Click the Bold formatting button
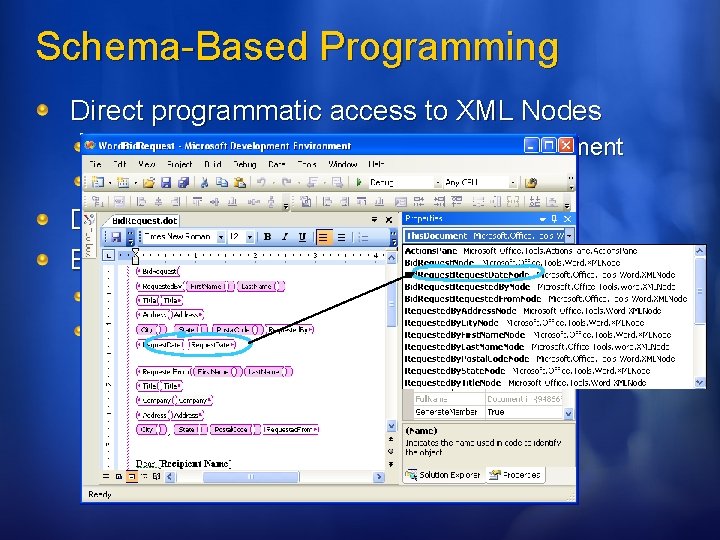The width and height of the screenshot is (720, 540). pyautogui.click(x=267, y=237)
